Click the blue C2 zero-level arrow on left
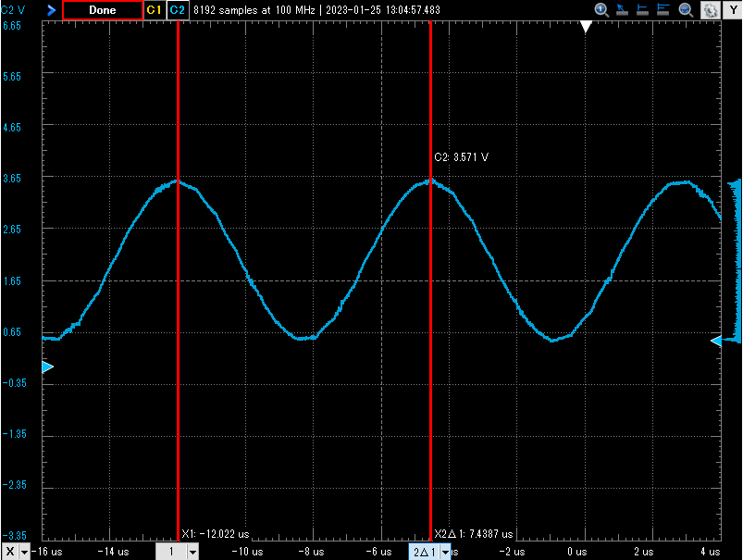 48,367
